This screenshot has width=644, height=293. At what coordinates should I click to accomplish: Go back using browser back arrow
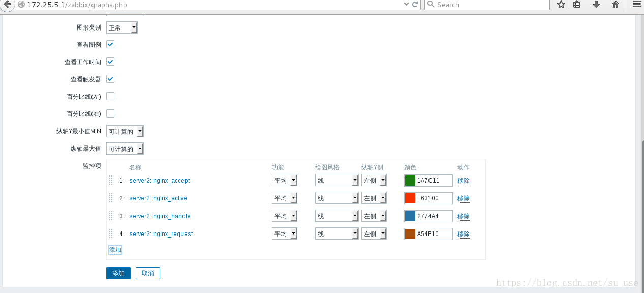(x=7, y=4)
